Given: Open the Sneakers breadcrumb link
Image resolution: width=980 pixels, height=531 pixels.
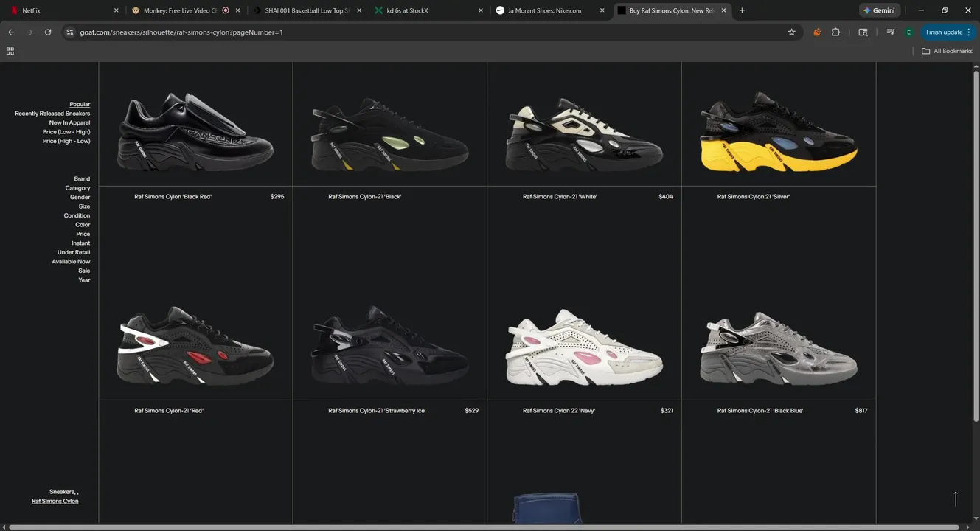Looking at the screenshot, I should coord(63,492).
